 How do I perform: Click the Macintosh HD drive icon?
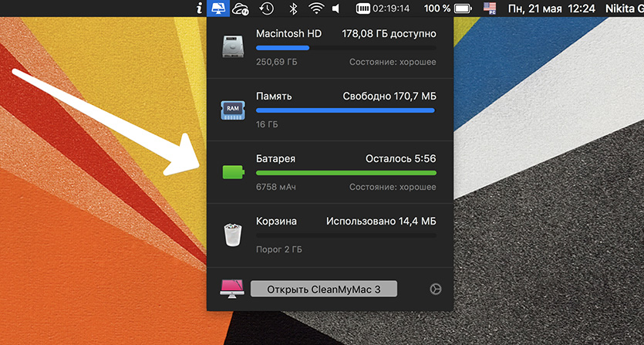[232, 46]
